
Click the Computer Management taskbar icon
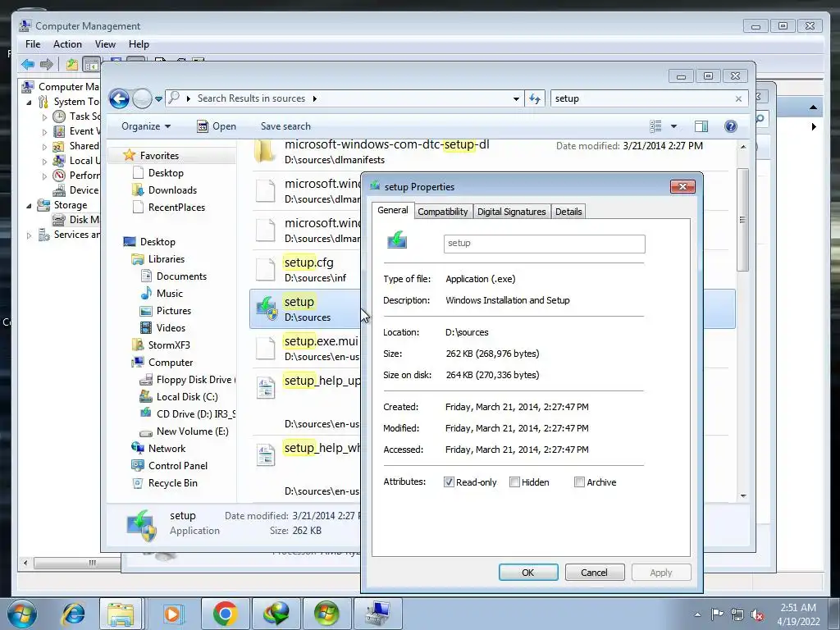pos(378,614)
